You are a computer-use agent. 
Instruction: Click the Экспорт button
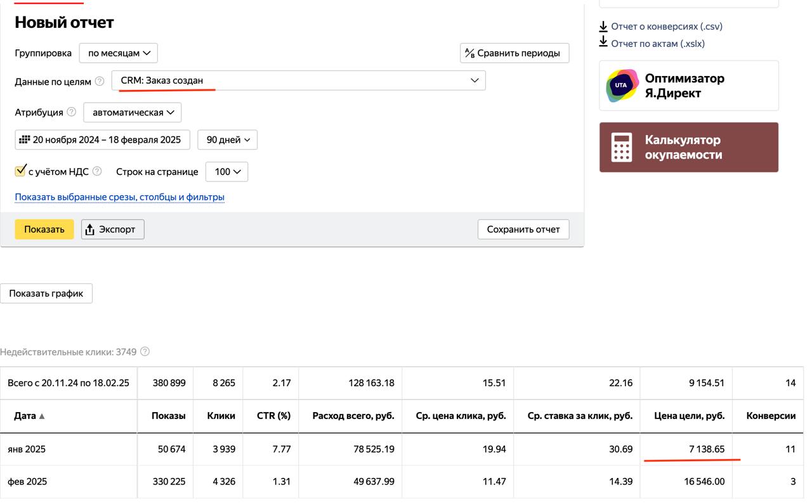pos(113,229)
